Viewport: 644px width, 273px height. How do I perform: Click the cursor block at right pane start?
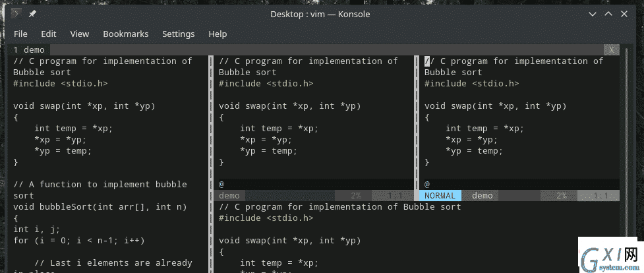tap(427, 61)
